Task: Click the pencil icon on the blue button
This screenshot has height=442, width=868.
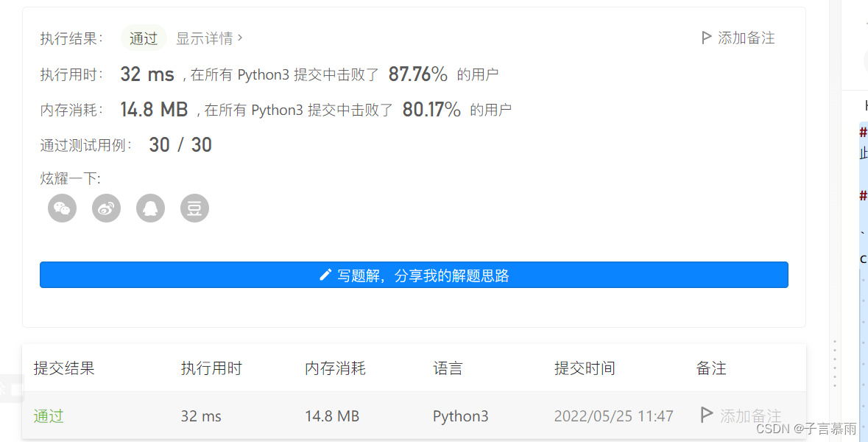Action: point(325,275)
